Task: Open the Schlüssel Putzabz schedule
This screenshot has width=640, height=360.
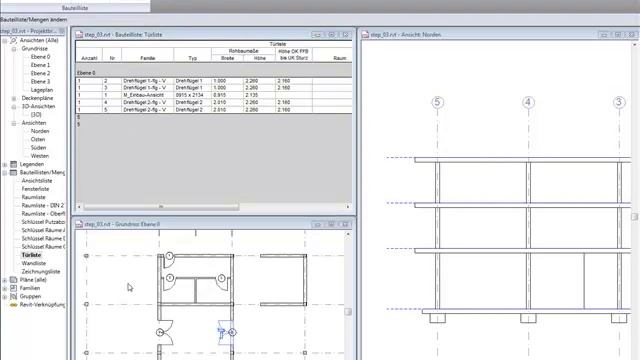Action: pos(43,222)
